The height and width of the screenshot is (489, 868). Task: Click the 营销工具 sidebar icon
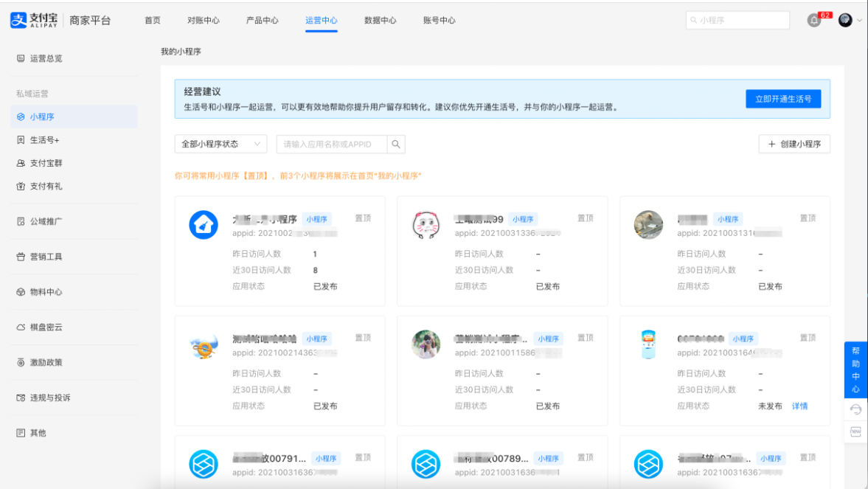21,257
